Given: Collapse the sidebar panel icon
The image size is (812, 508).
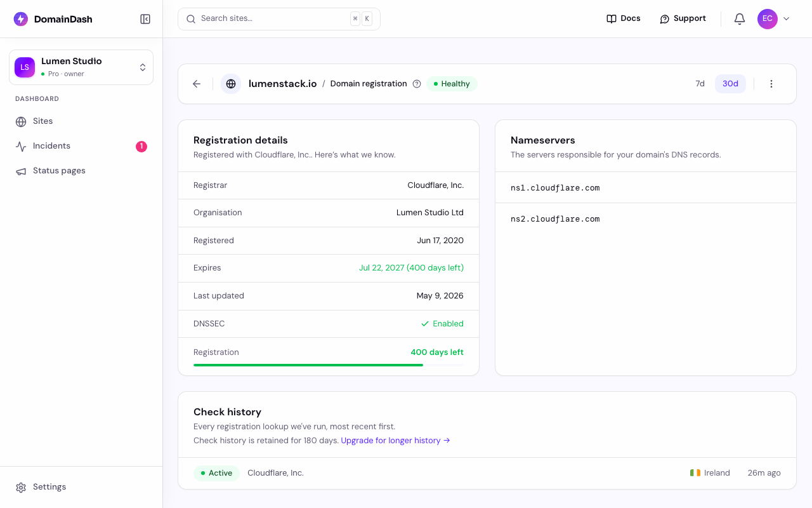Looking at the screenshot, I should (145, 19).
